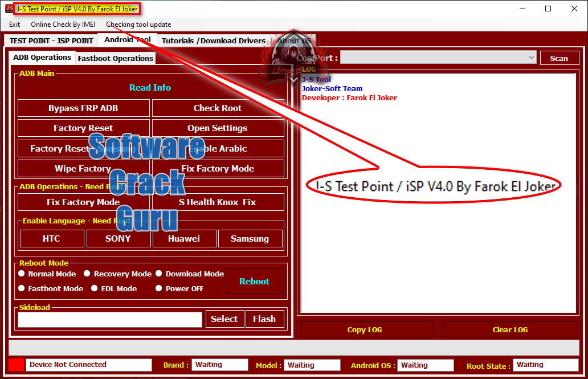Click the Open Settings button
588x379 pixels.
point(218,128)
